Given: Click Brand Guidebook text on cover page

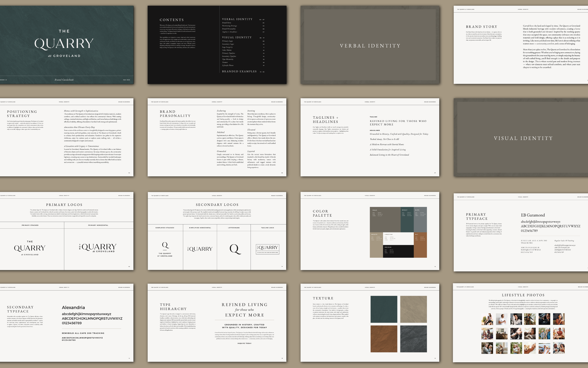Looking at the screenshot, I should click(x=64, y=80).
